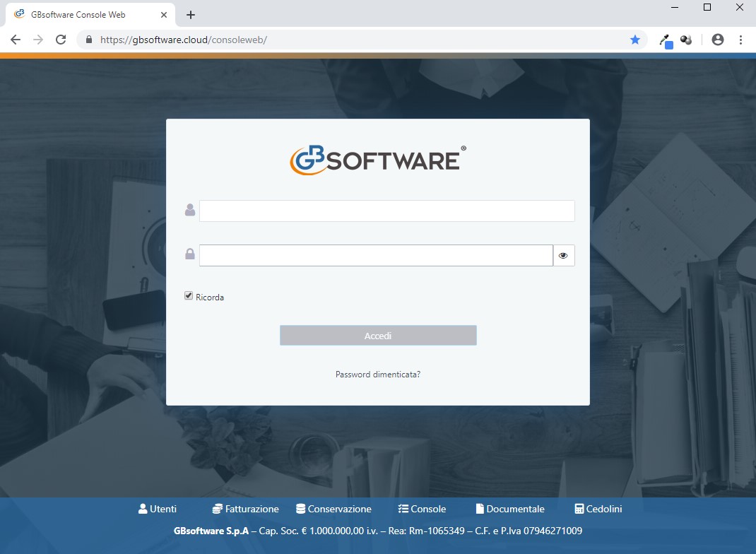This screenshot has height=554, width=756.
Task: Open the Utenti footer link
Action: 157,509
